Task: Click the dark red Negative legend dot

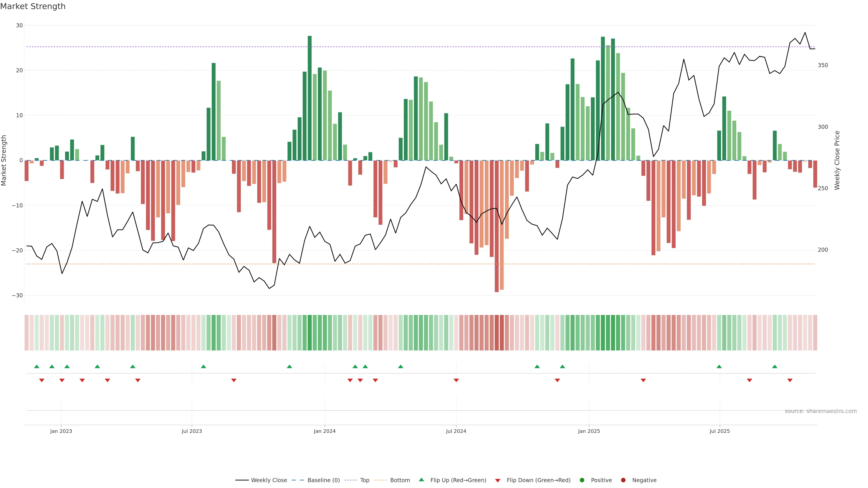Action: coord(623,480)
